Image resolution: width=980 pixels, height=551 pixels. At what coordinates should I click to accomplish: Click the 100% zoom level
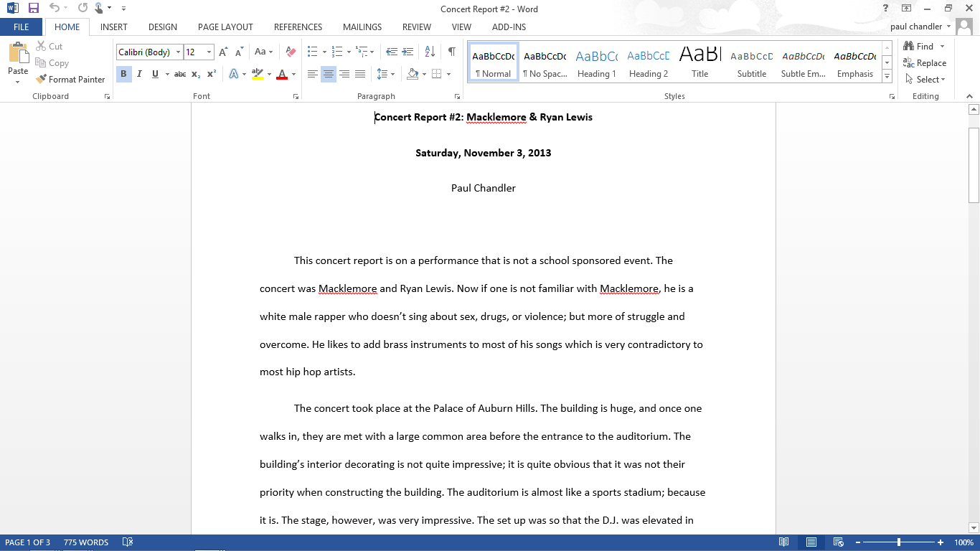point(963,542)
